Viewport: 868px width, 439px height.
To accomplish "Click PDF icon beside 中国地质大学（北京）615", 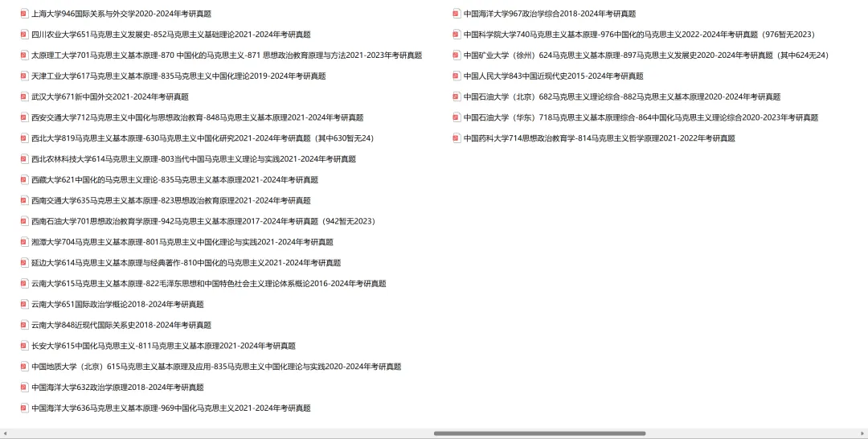I will [24, 367].
